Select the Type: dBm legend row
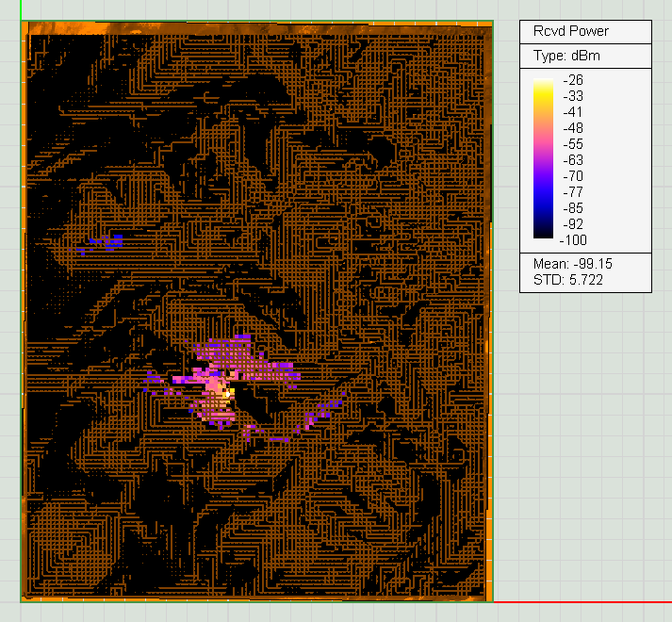 click(566, 56)
